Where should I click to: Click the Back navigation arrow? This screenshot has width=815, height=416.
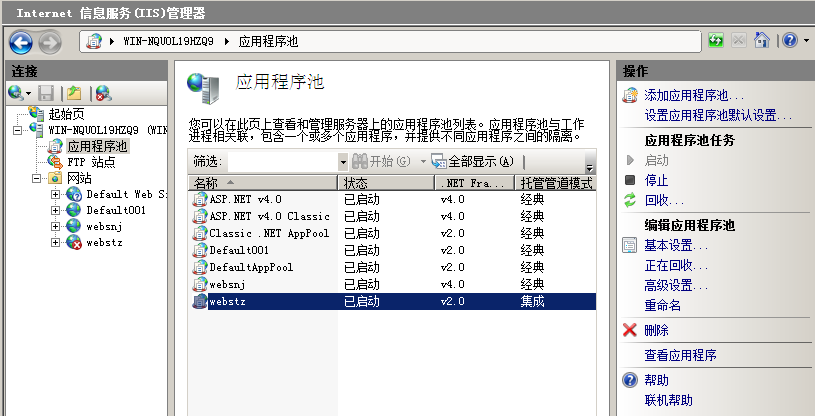tap(21, 43)
